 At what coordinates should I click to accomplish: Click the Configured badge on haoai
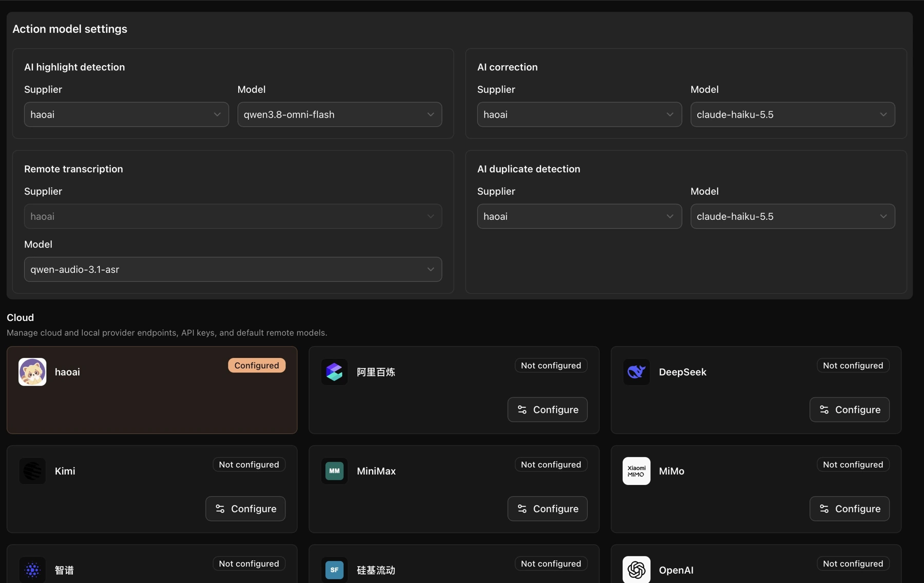point(257,365)
